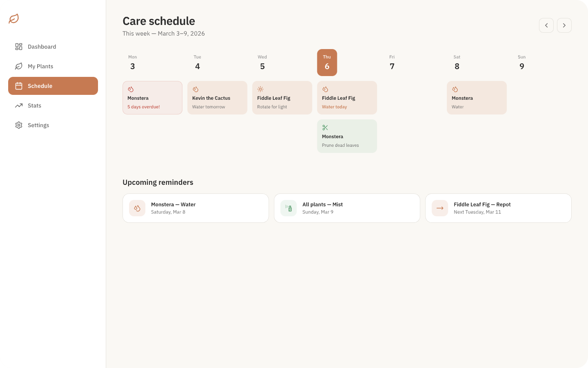Select Thursday 6 in the week view

[x=327, y=63]
